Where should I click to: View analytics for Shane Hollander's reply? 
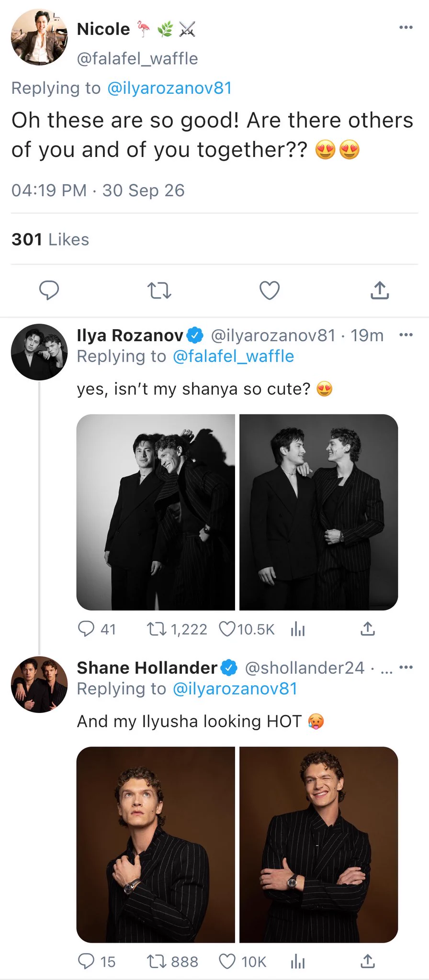tap(298, 961)
